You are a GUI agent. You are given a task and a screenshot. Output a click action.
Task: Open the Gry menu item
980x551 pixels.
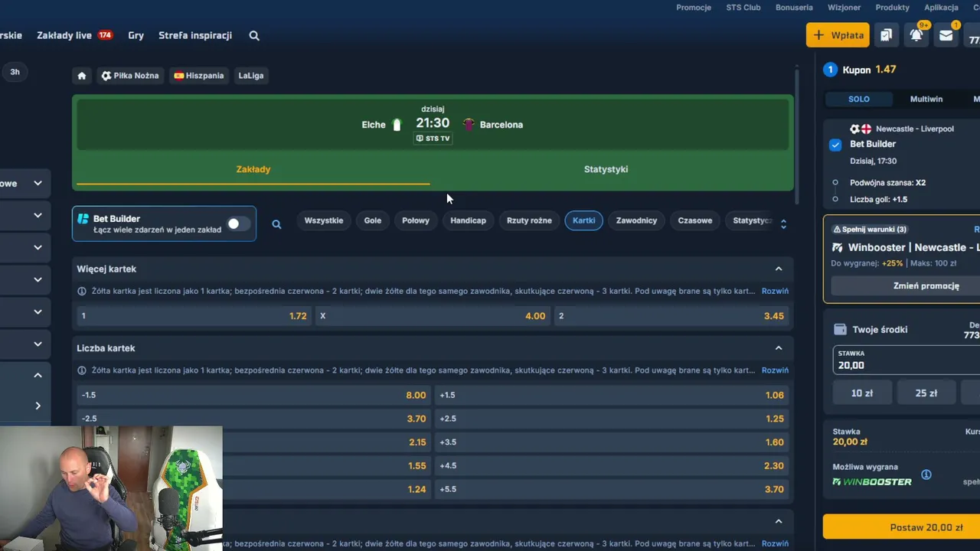pos(136,35)
